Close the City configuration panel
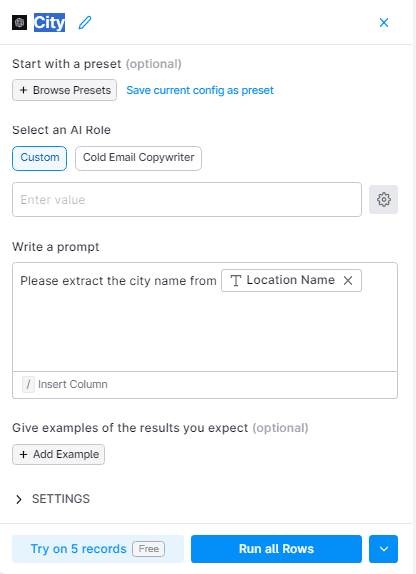 384,23
